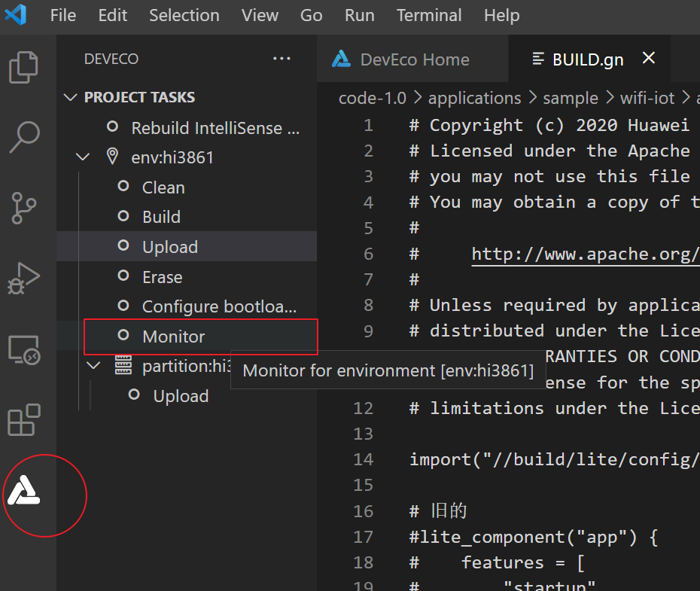
Task: Open the Run and Debug view
Action: pos(24,277)
